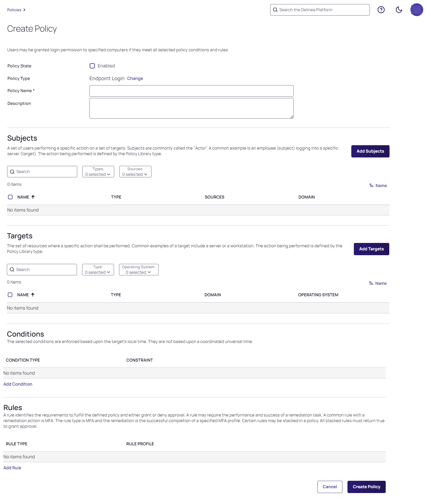Expand the Sources filter dropdown
The image size is (426, 504).
point(135,172)
